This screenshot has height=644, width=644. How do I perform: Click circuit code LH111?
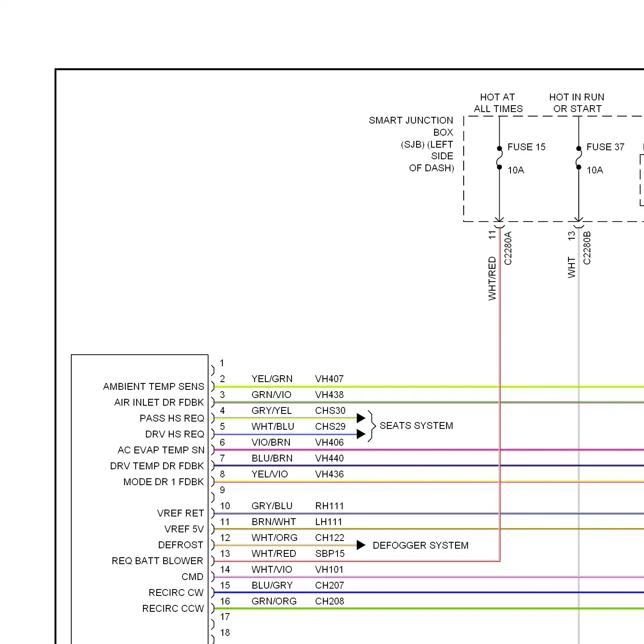(328, 522)
